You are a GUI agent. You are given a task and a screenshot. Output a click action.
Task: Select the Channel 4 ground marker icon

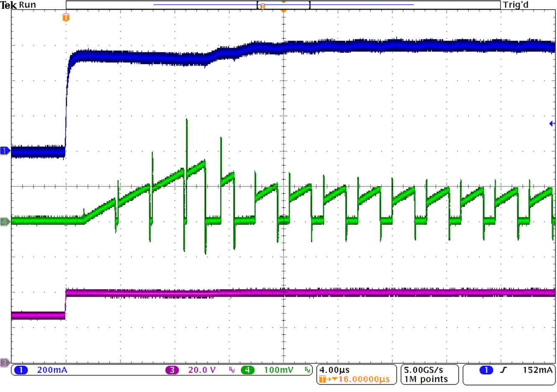click(4, 221)
